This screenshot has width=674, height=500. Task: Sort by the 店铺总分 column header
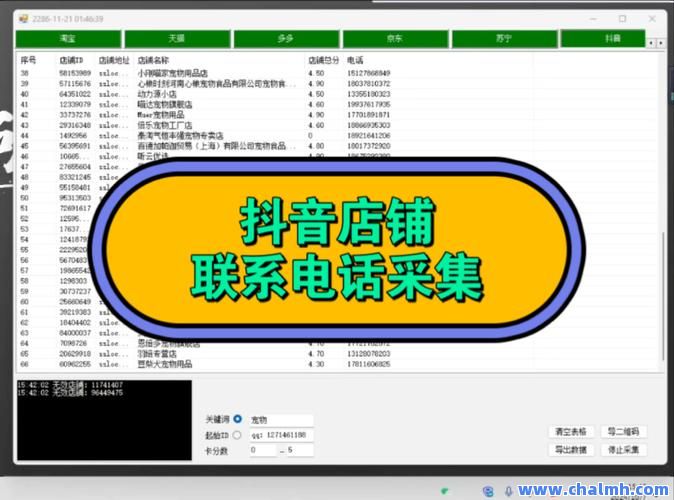tap(323, 61)
